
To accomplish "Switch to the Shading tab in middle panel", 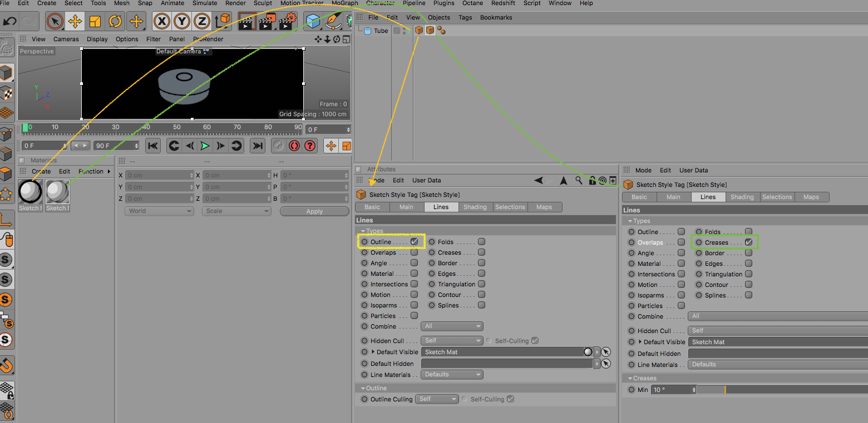I will [475, 207].
